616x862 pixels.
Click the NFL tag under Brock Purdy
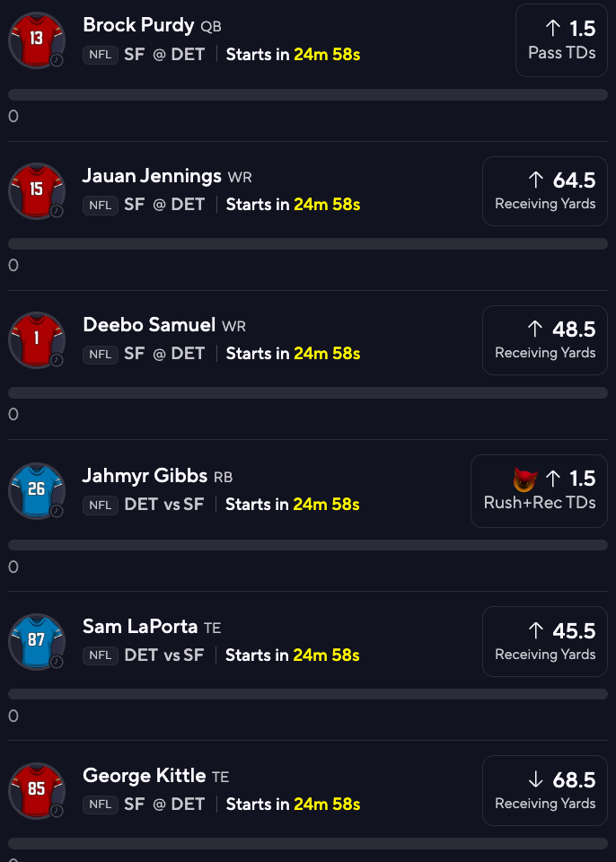tap(101, 55)
